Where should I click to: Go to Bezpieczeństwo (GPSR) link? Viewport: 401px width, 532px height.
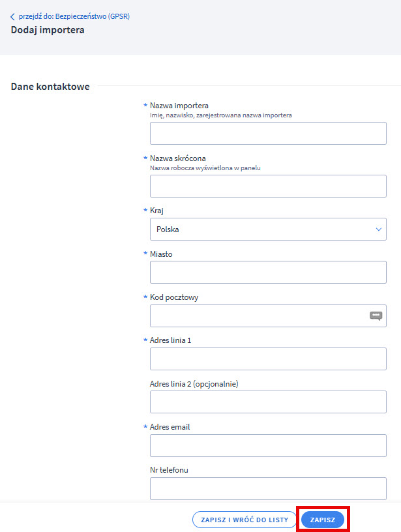(x=74, y=16)
